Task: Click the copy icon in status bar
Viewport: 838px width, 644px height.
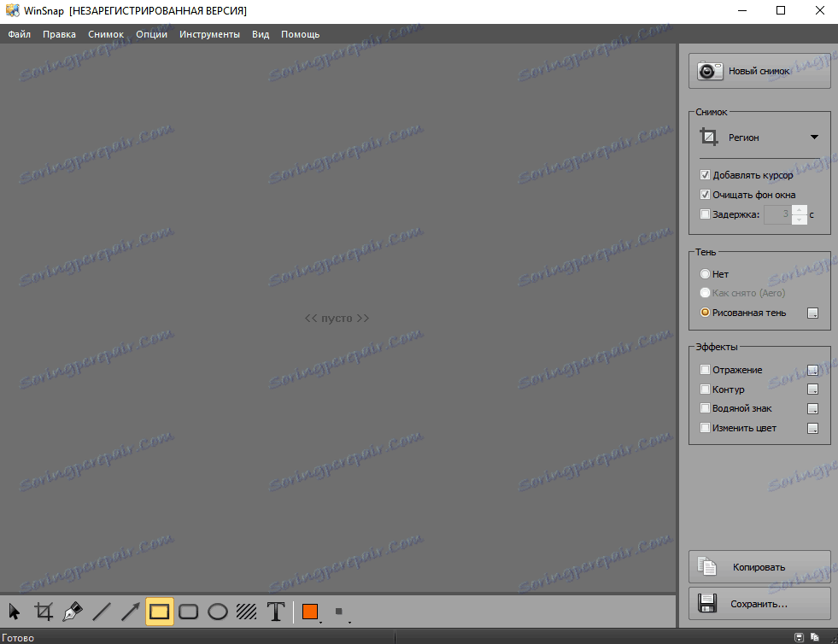Action: [814, 637]
